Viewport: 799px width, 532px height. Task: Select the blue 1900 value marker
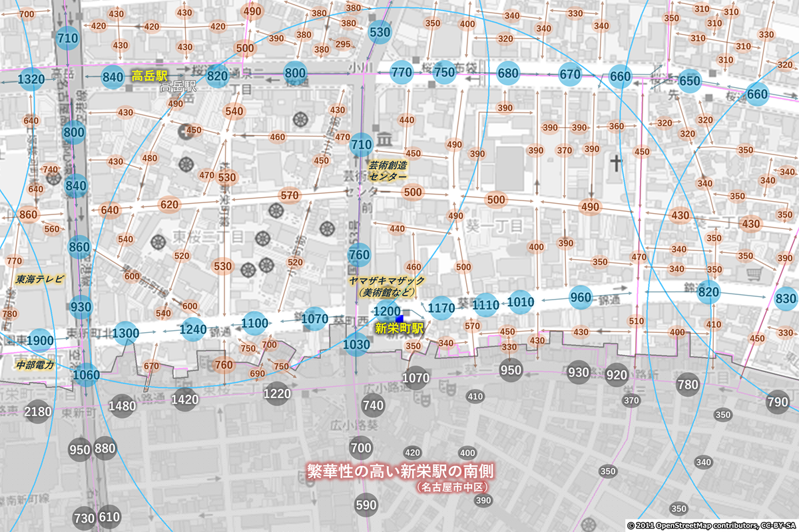pos(40,341)
